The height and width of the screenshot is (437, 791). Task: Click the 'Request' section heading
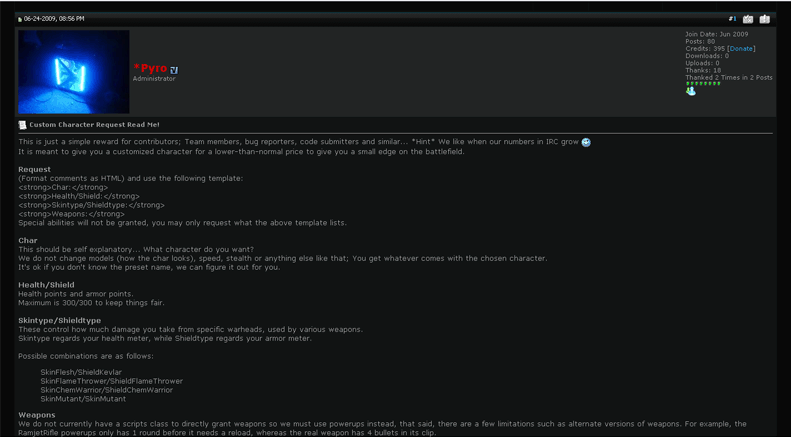pyautogui.click(x=34, y=169)
